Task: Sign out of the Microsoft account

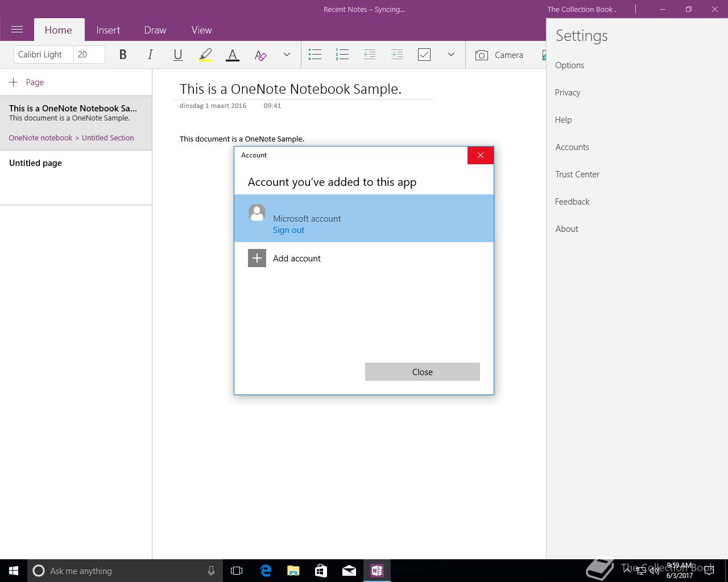Action: point(288,230)
